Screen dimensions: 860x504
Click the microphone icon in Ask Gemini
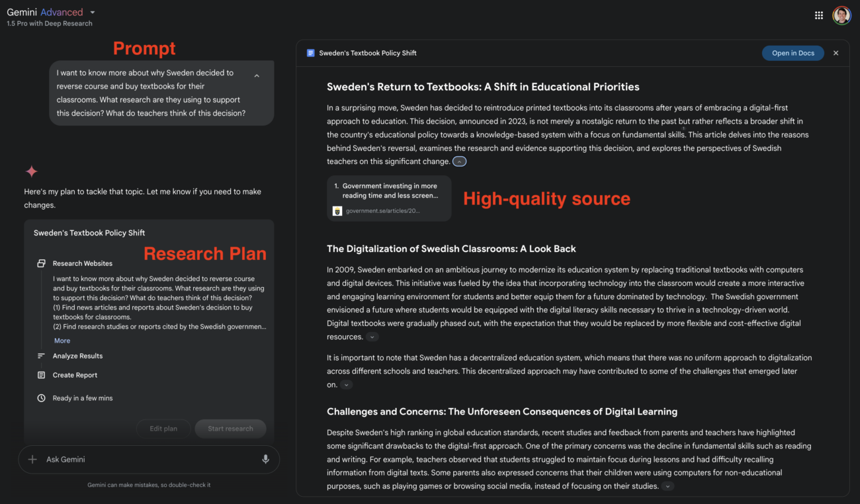click(265, 459)
